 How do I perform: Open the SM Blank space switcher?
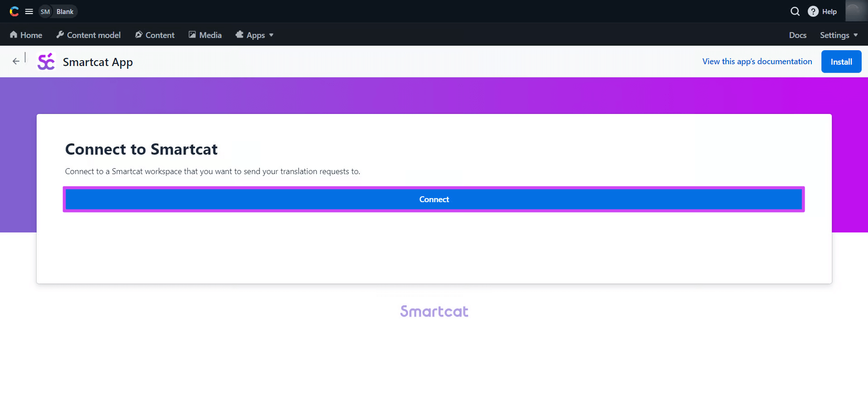tap(57, 11)
